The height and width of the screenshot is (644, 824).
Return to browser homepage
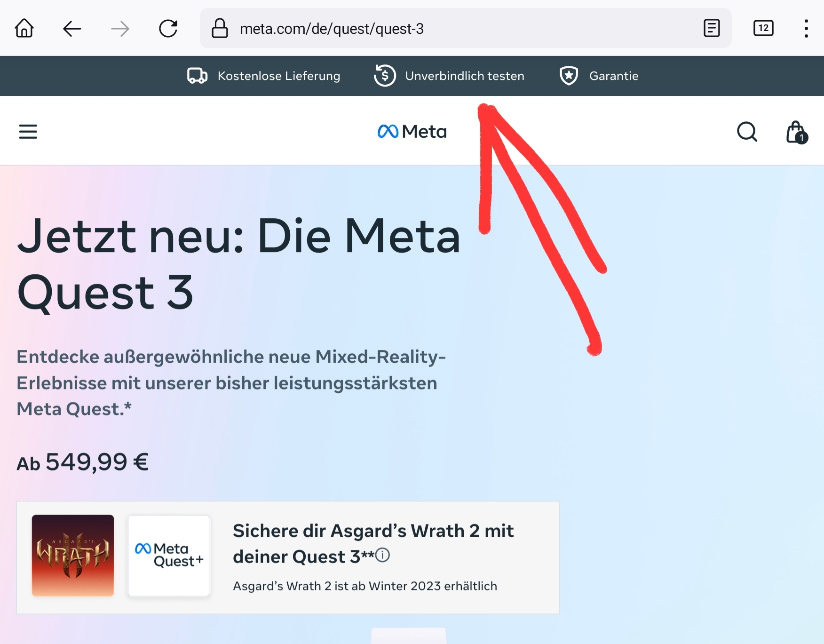tap(24, 28)
